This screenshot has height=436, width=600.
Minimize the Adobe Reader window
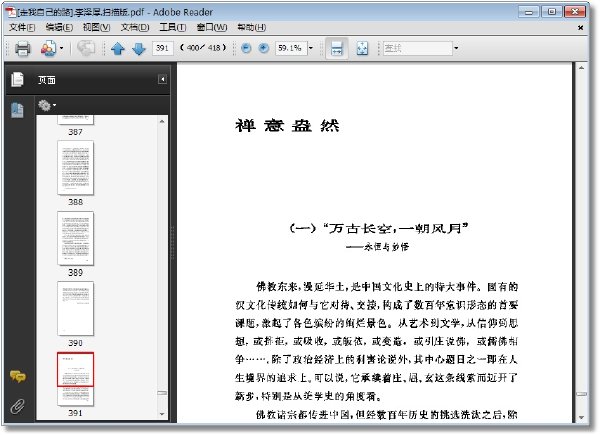pyautogui.click(x=529, y=12)
